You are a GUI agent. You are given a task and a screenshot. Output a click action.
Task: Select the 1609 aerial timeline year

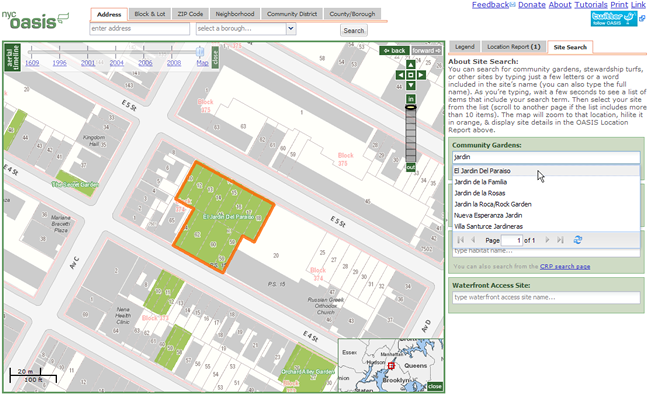32,63
